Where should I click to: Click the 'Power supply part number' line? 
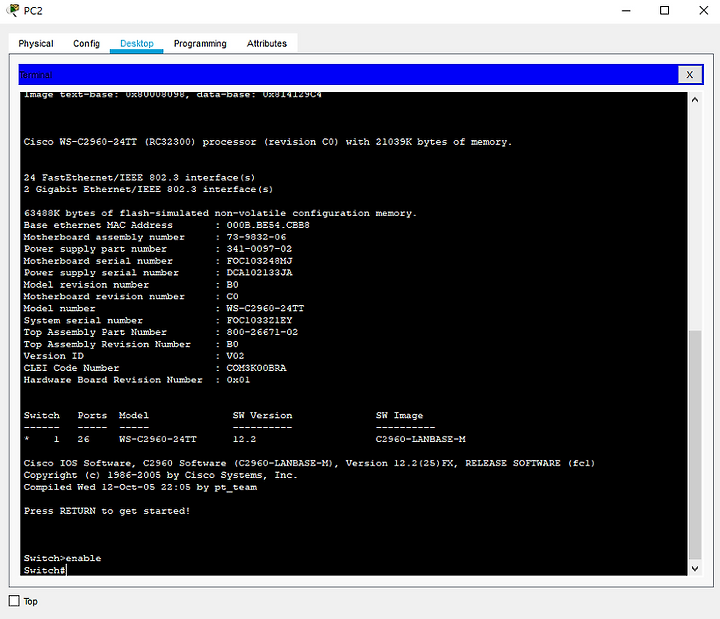158,249
